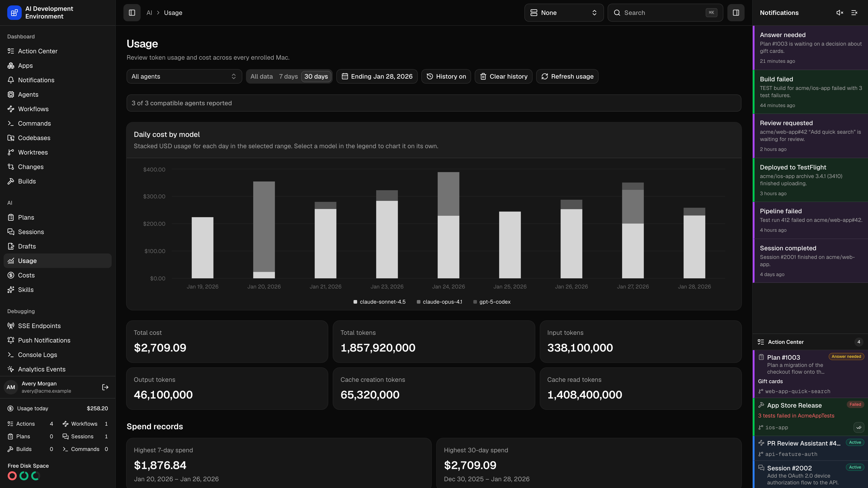Toggle claude-sonnet-4.5 in chart legend

(380, 302)
